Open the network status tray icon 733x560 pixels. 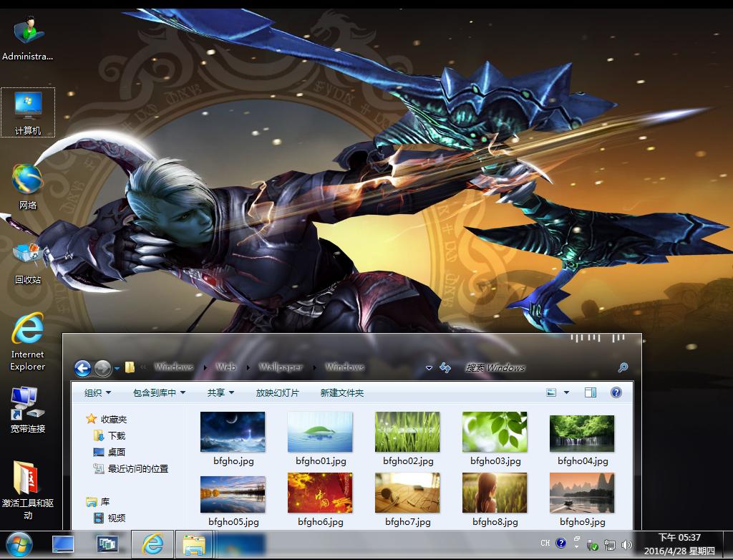pos(610,545)
